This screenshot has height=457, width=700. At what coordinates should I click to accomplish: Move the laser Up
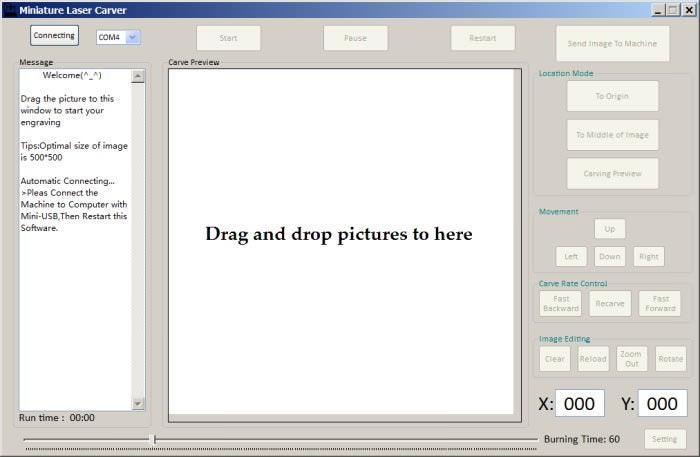point(610,229)
